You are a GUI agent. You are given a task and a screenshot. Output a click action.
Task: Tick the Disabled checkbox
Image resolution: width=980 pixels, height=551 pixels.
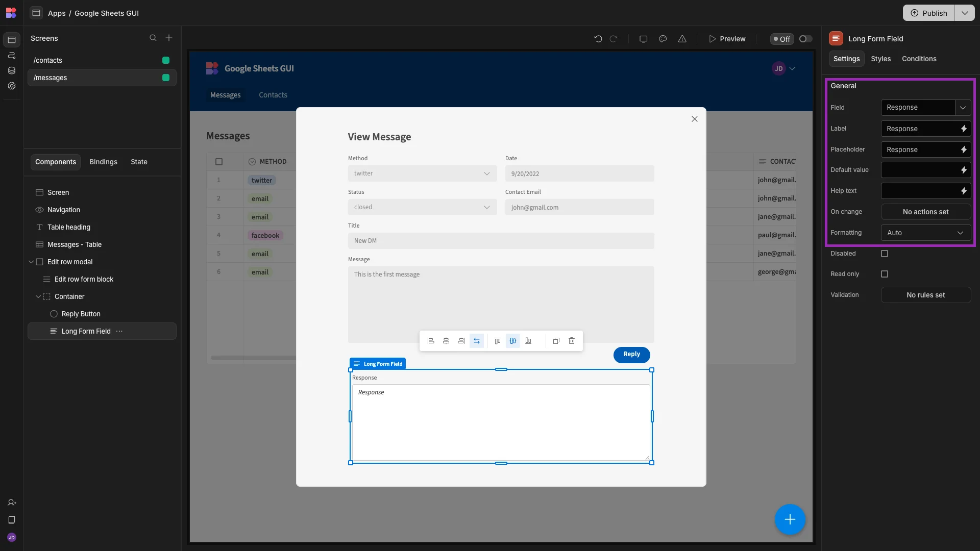[885, 254]
